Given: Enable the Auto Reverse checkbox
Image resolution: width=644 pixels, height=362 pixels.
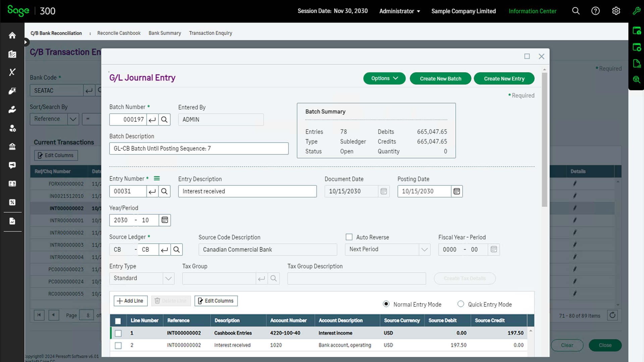Looking at the screenshot, I should coord(349,237).
